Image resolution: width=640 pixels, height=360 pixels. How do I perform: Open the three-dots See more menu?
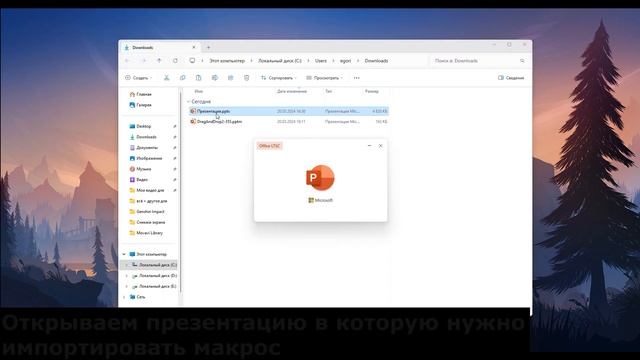click(x=357, y=78)
